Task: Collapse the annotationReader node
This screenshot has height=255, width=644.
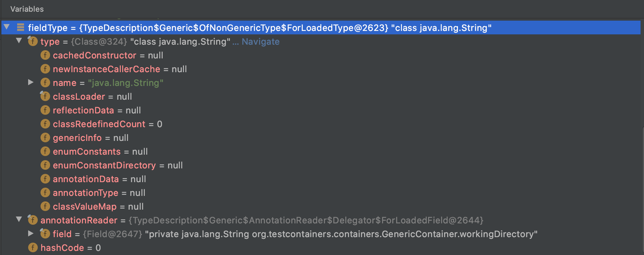Action: (x=19, y=220)
